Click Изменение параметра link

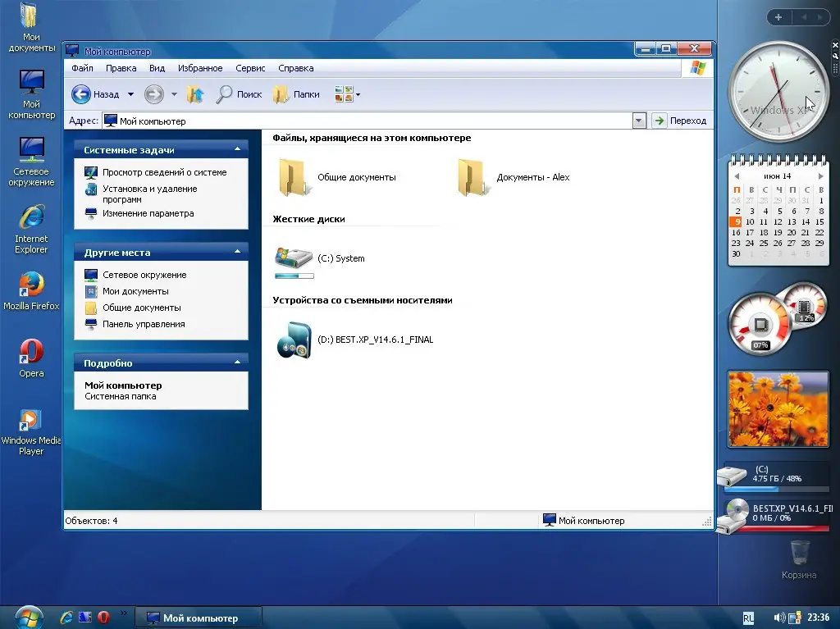(x=148, y=213)
